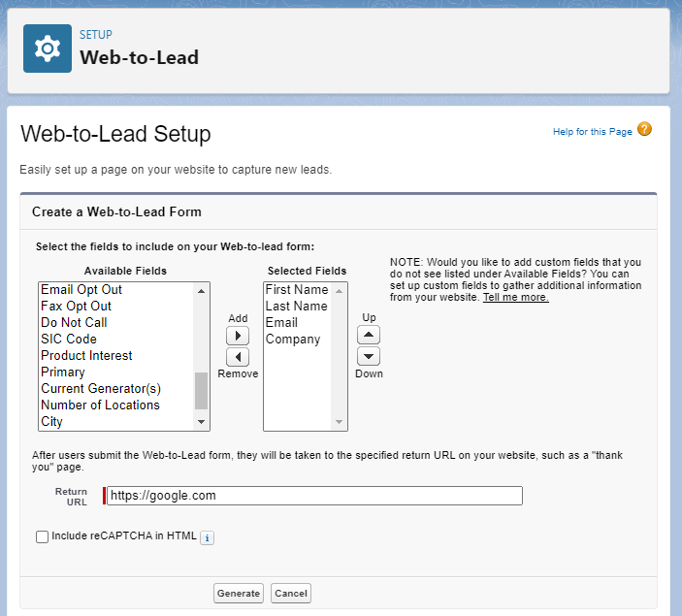Move selected field Down with arrow button
Viewport: 682px width, 616px height.
[369, 356]
